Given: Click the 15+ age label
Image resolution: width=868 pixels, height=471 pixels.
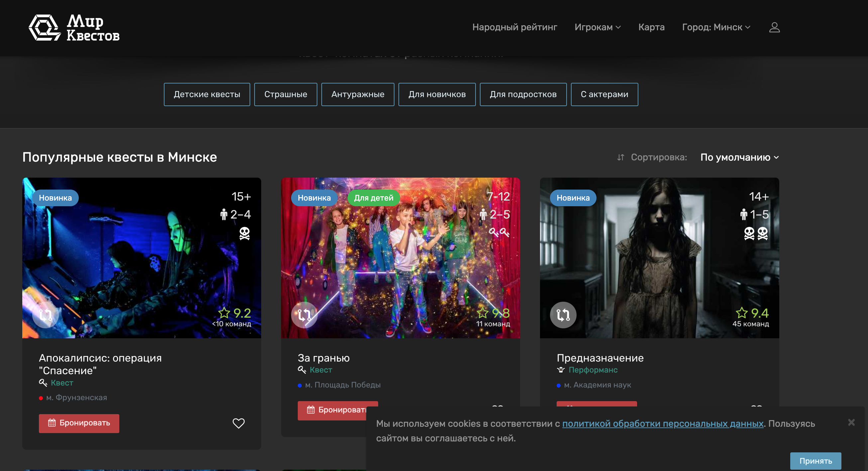Looking at the screenshot, I should 241,196.
